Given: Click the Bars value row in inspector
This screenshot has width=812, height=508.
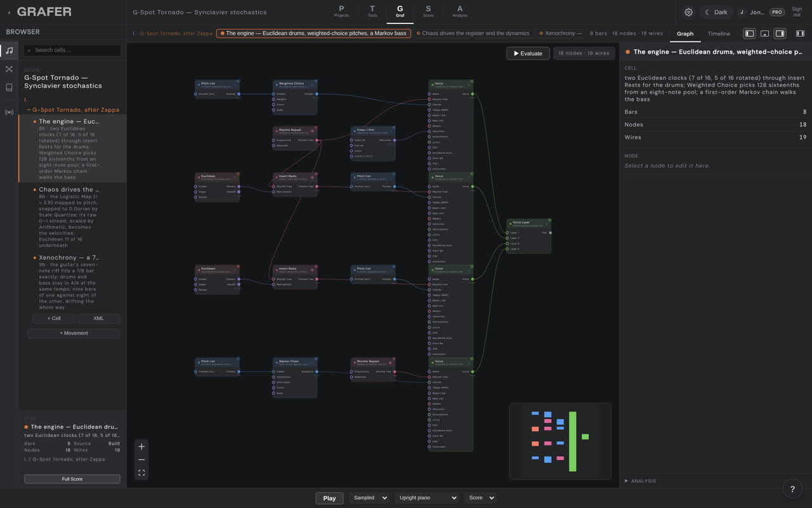Looking at the screenshot, I should [716, 112].
